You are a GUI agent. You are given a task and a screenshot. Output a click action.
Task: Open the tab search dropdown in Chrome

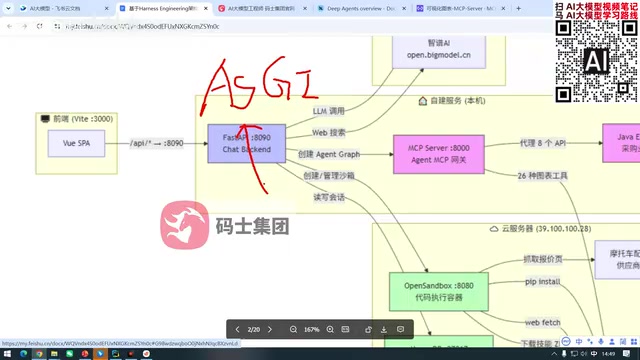coord(8,8)
